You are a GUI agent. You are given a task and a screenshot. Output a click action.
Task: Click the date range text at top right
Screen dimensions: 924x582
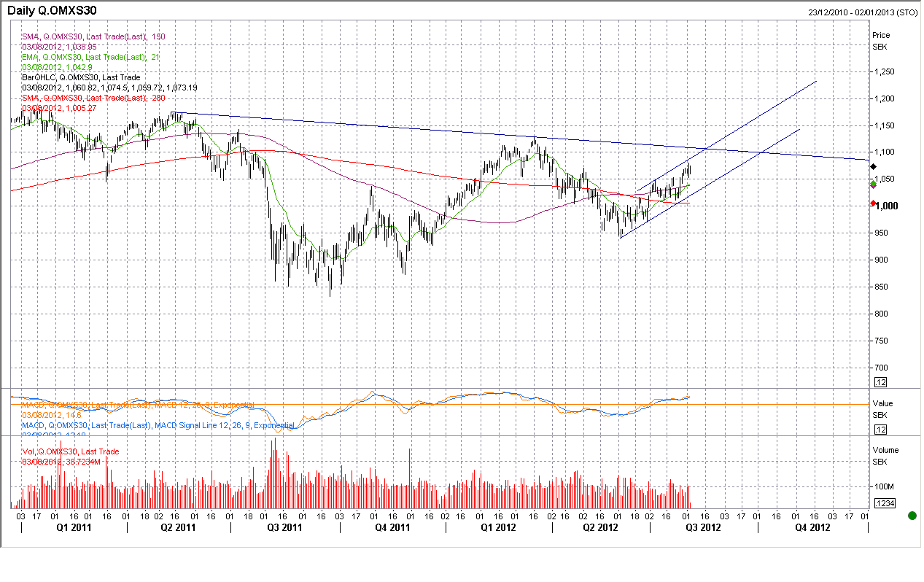(x=863, y=12)
